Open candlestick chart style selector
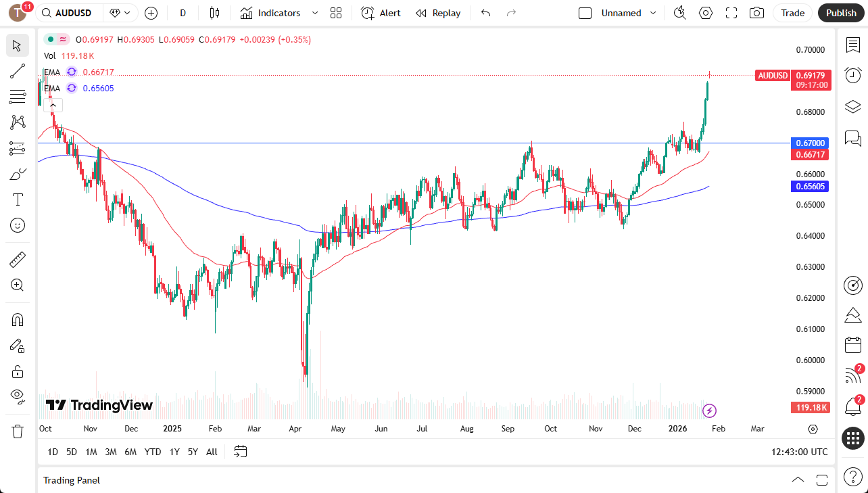This screenshot has height=493, width=868. tap(215, 13)
